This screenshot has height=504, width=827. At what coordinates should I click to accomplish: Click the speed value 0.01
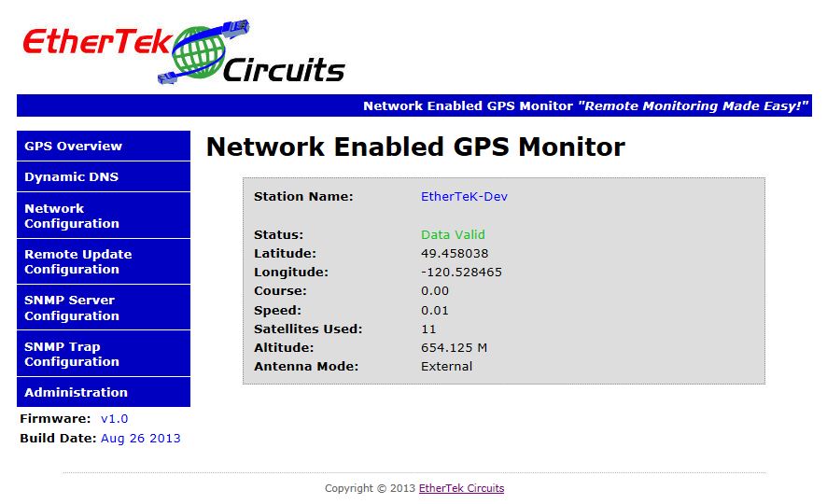435,311
